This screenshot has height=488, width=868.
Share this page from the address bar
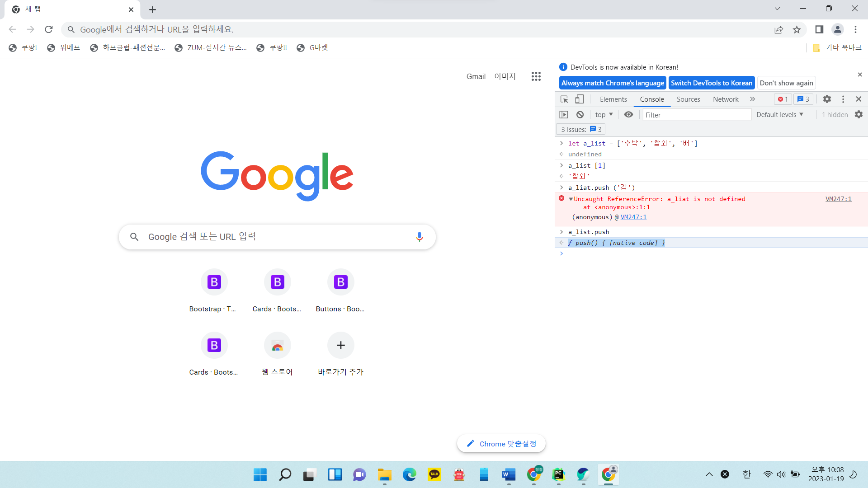point(778,29)
